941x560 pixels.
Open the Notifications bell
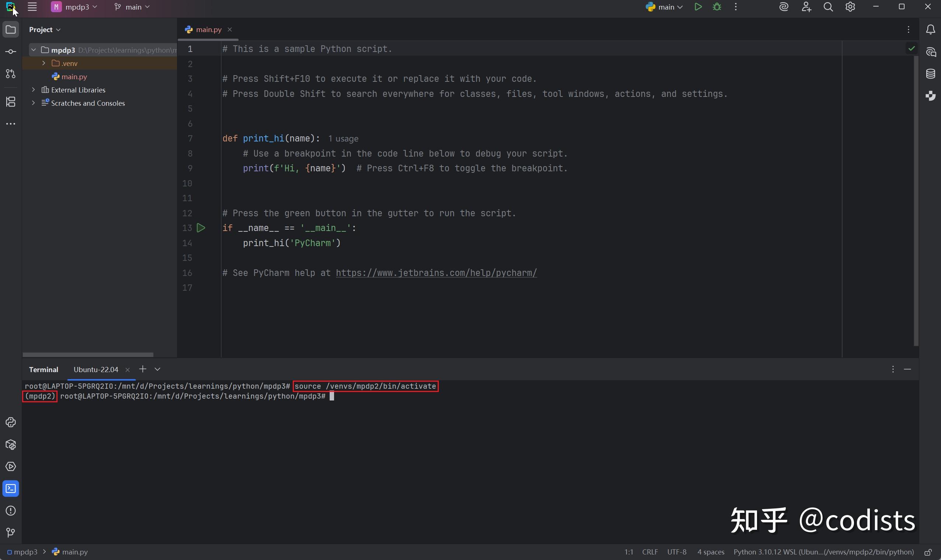tap(931, 29)
